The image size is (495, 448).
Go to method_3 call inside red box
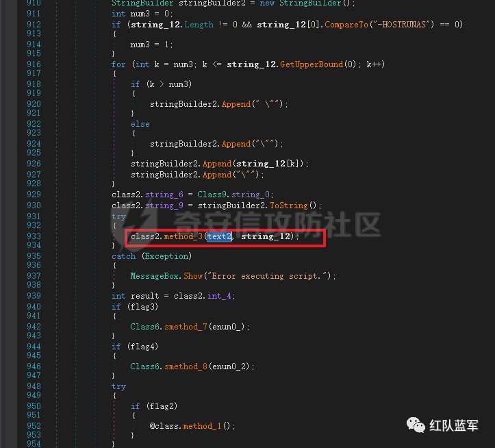click(x=183, y=236)
